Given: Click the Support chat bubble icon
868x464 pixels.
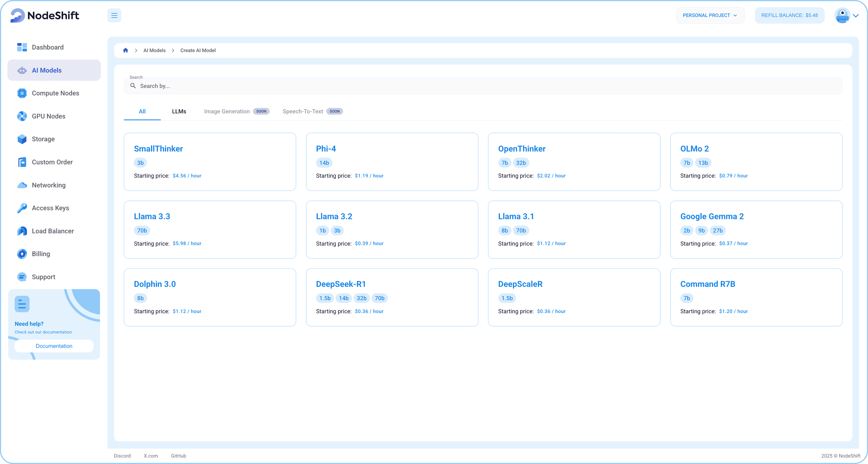Looking at the screenshot, I should pos(22,277).
